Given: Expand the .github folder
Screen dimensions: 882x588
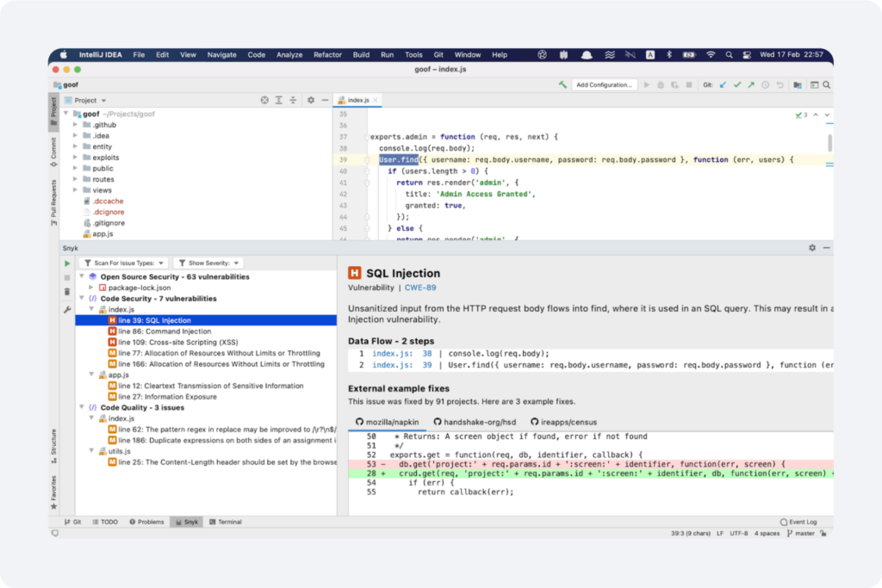Looking at the screenshot, I should coord(76,125).
